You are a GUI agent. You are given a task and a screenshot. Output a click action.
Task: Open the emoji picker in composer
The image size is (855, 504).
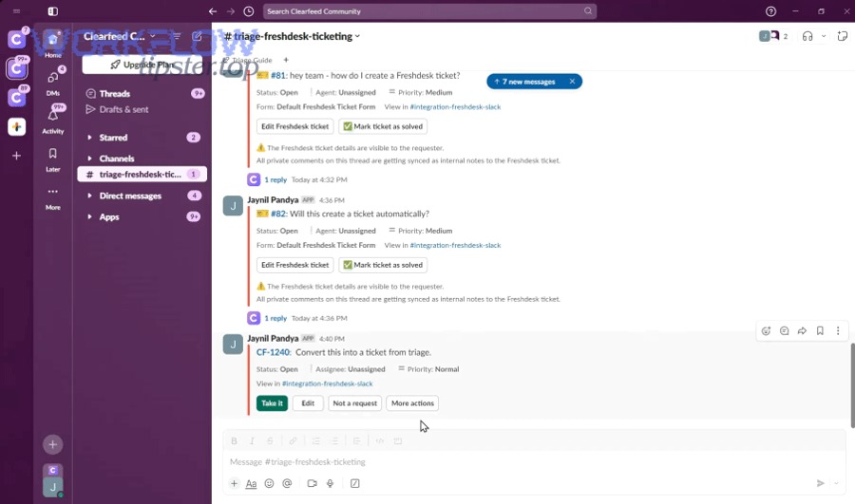coord(269,483)
